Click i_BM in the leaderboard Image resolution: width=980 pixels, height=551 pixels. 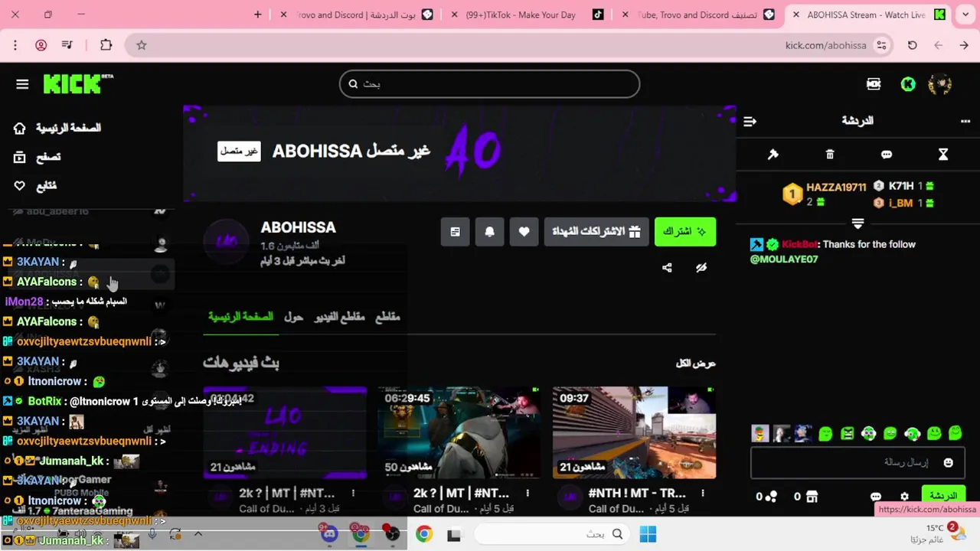(x=901, y=203)
